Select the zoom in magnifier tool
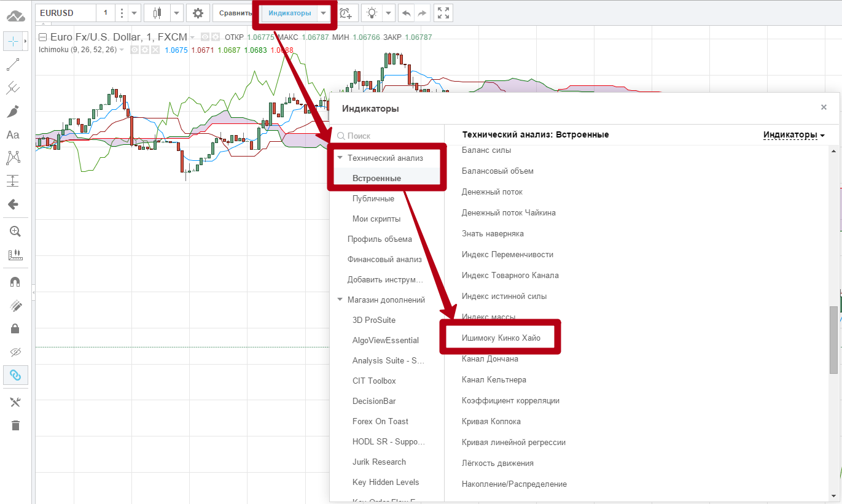This screenshot has width=842, height=504. click(15, 231)
